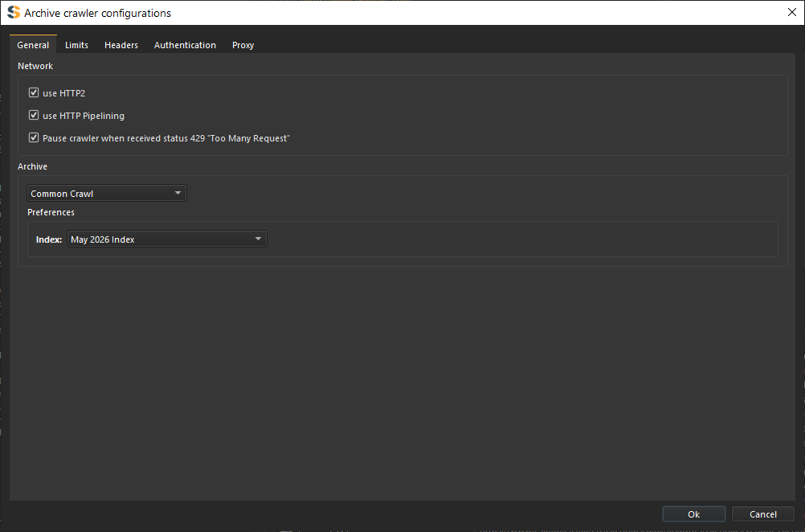Click the Archive section label
Viewport: 805px width, 532px height.
pyautogui.click(x=32, y=166)
